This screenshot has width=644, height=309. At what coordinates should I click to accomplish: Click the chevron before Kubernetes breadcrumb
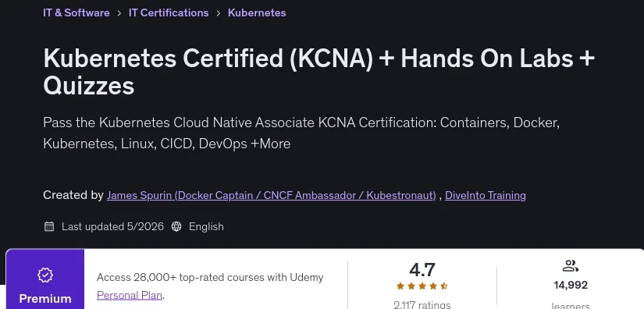click(218, 13)
